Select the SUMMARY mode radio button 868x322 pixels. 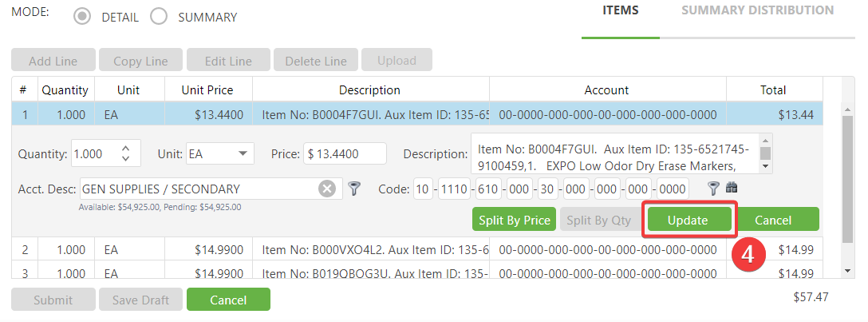tap(159, 17)
